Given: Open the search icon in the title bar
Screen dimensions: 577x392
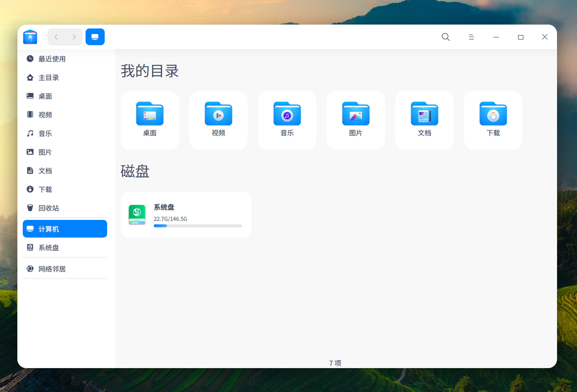Looking at the screenshot, I should click(446, 37).
